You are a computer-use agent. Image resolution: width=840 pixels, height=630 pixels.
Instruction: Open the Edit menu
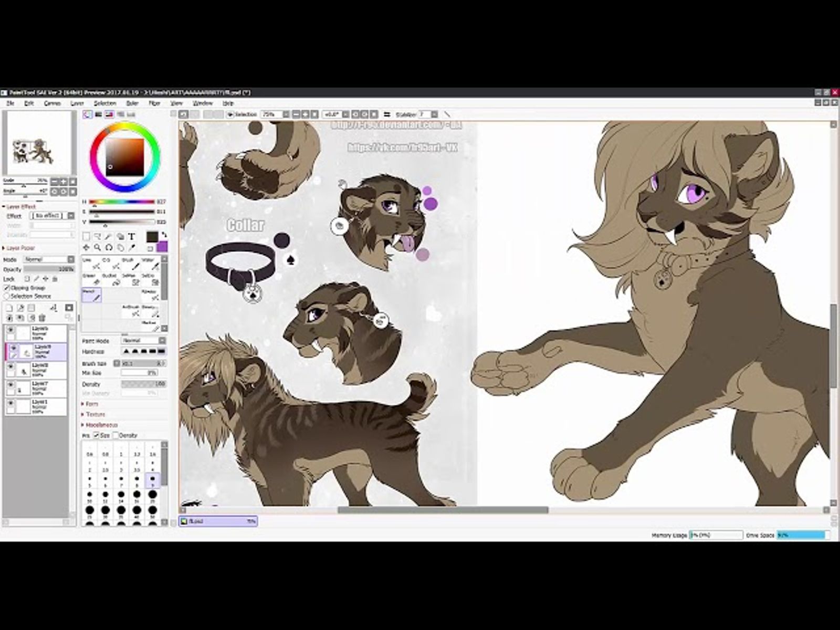[29, 103]
